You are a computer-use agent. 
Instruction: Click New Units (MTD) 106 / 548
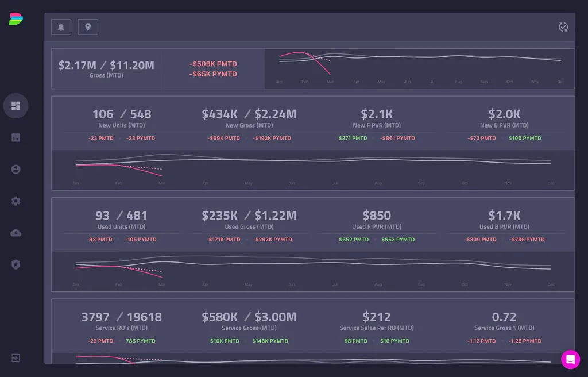tap(122, 114)
